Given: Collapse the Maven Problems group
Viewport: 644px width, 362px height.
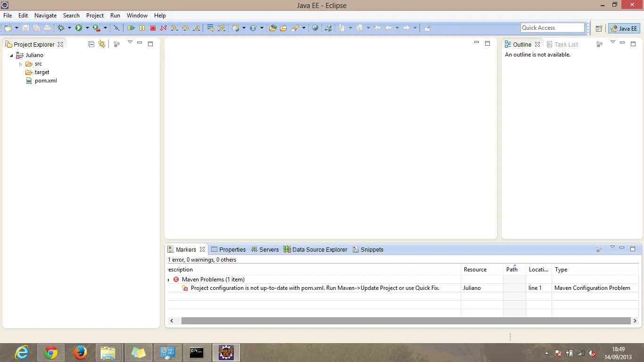Looking at the screenshot, I should [168, 280].
